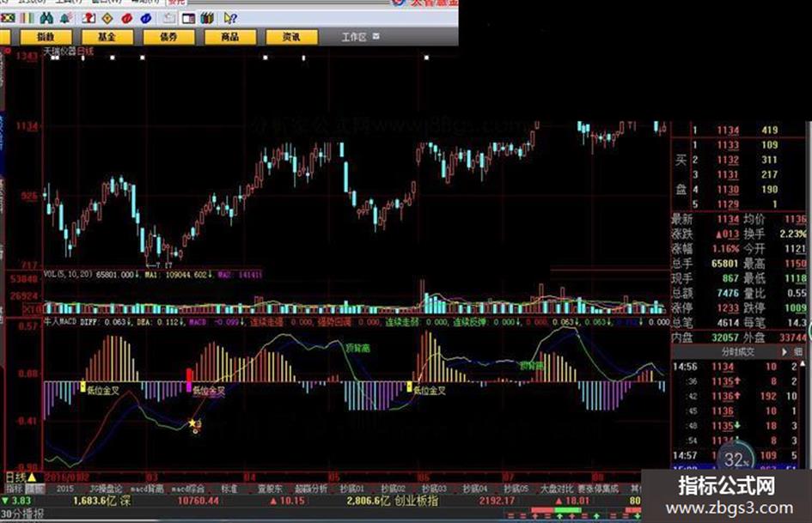Click the red oval toolbar icon
Image resolution: width=812 pixels, height=523 pixels.
pyautogui.click(x=126, y=19)
